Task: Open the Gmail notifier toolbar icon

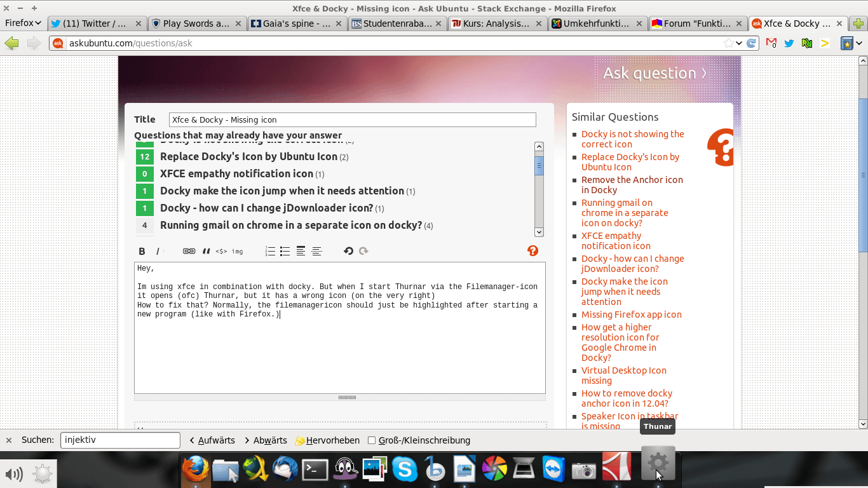Action: point(771,43)
